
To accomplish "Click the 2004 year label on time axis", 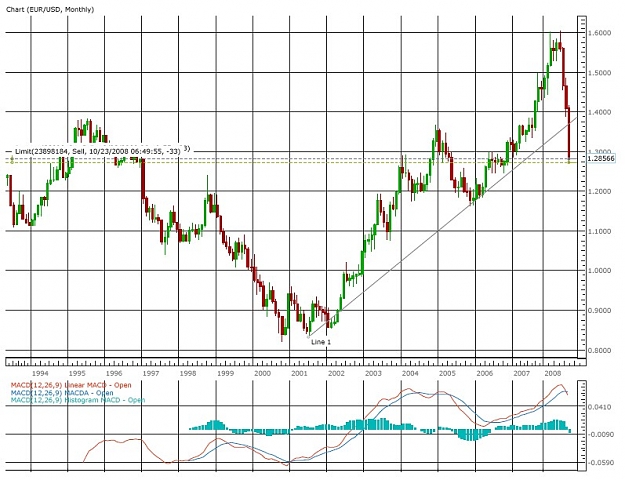I will click(x=410, y=374).
